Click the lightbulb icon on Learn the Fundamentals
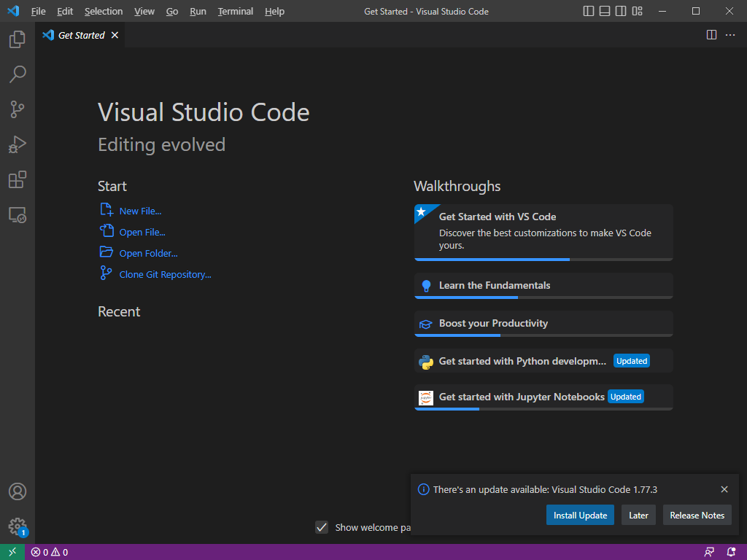 point(426,286)
